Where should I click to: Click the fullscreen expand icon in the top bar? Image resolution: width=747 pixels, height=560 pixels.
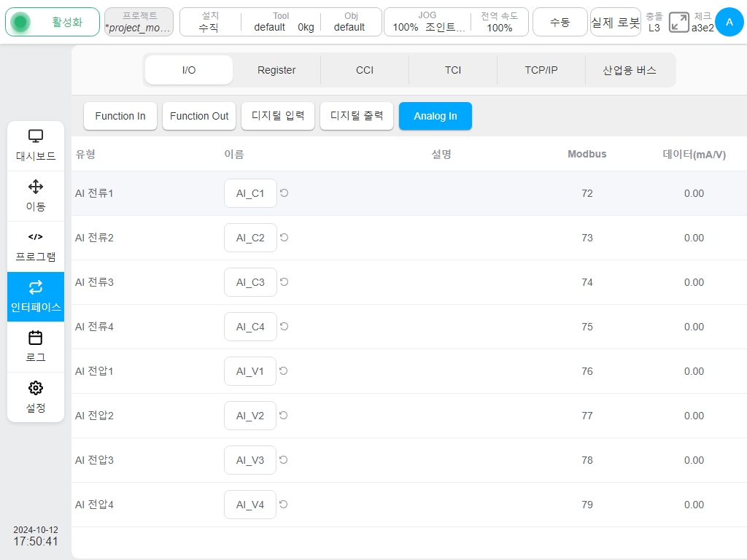click(679, 23)
